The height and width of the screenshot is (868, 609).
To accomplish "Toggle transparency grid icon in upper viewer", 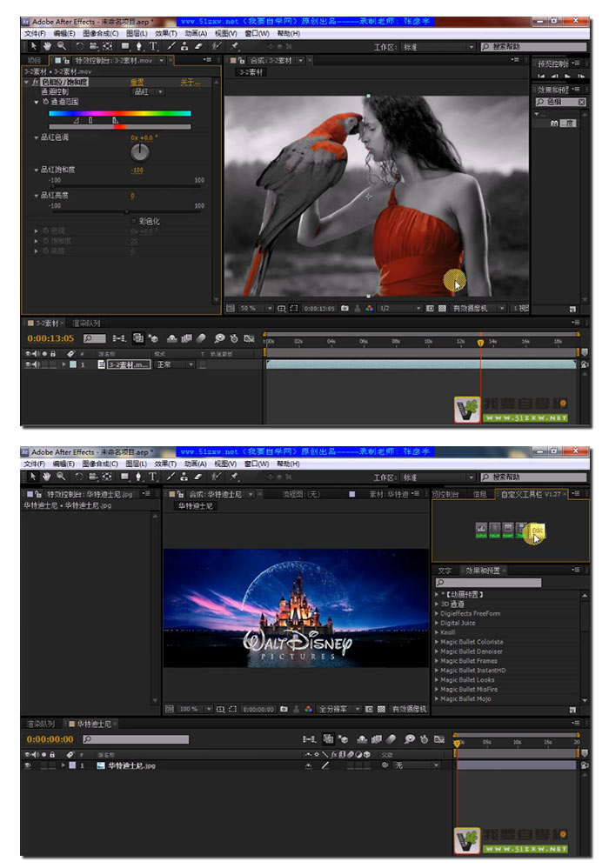I will pyautogui.click(x=442, y=308).
